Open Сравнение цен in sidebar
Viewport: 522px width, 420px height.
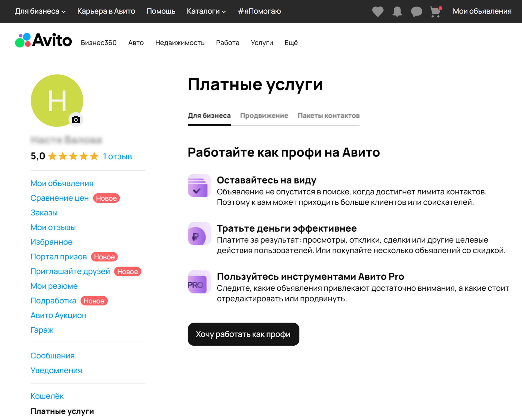click(60, 198)
